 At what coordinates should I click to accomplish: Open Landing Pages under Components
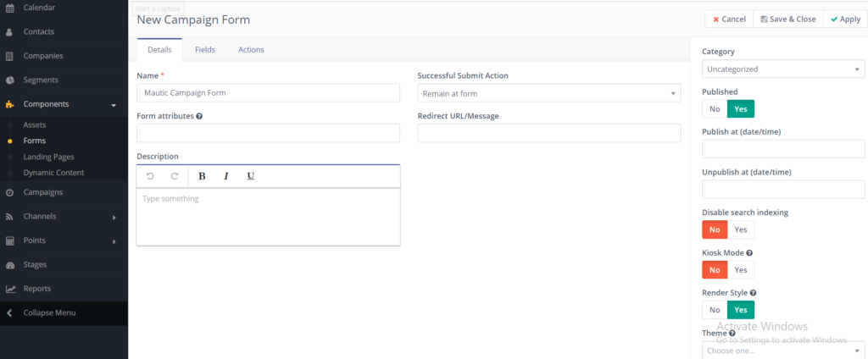pos(48,157)
